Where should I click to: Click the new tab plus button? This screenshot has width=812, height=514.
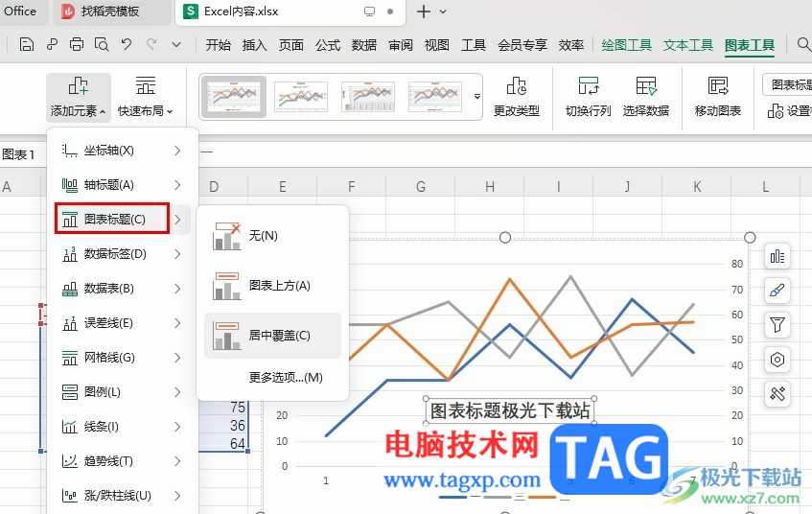coord(424,12)
